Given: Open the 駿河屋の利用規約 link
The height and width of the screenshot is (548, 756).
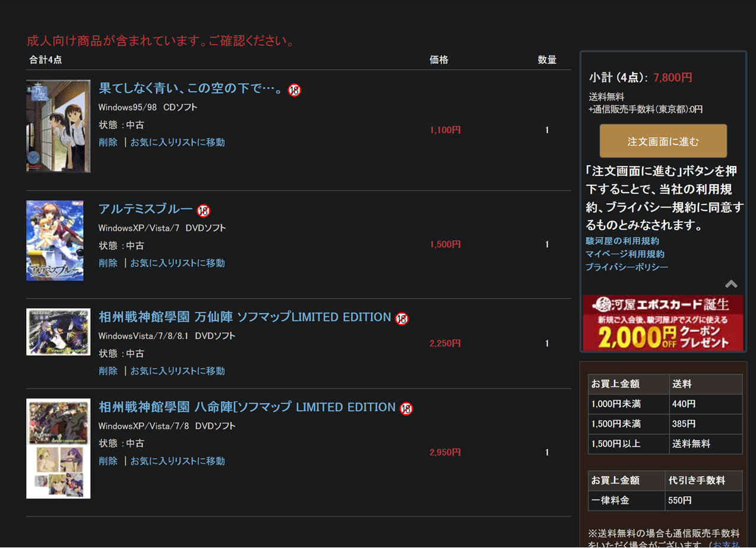Looking at the screenshot, I should click(x=622, y=241).
